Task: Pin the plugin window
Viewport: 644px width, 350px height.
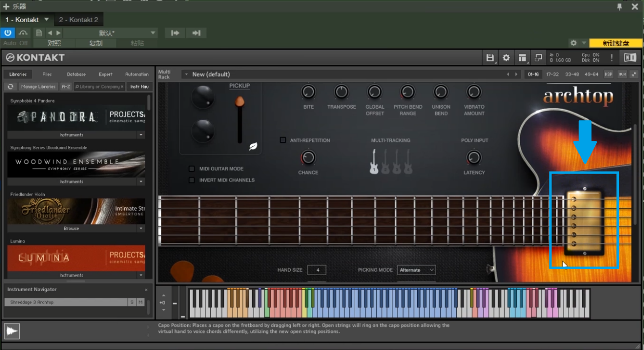Action: [619, 7]
